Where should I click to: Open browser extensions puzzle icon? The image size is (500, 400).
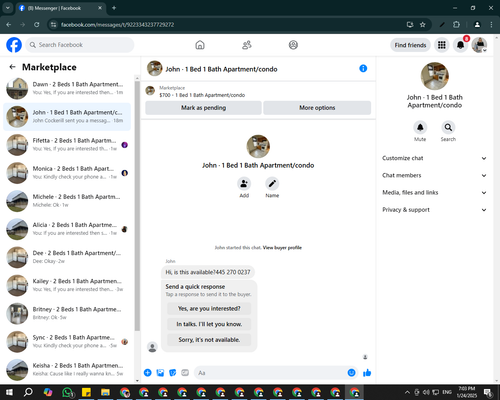point(456,25)
